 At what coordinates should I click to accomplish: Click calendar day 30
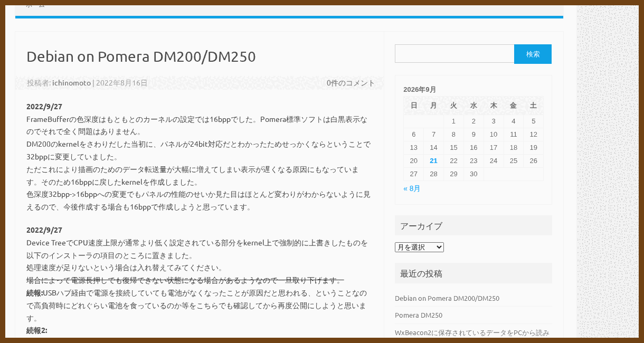click(473, 174)
